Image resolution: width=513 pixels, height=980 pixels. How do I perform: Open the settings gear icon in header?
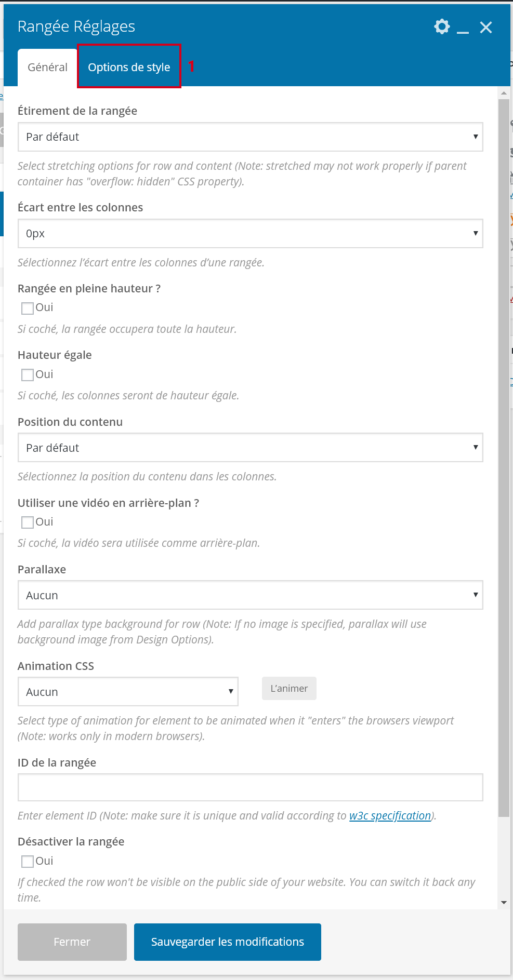coord(442,26)
